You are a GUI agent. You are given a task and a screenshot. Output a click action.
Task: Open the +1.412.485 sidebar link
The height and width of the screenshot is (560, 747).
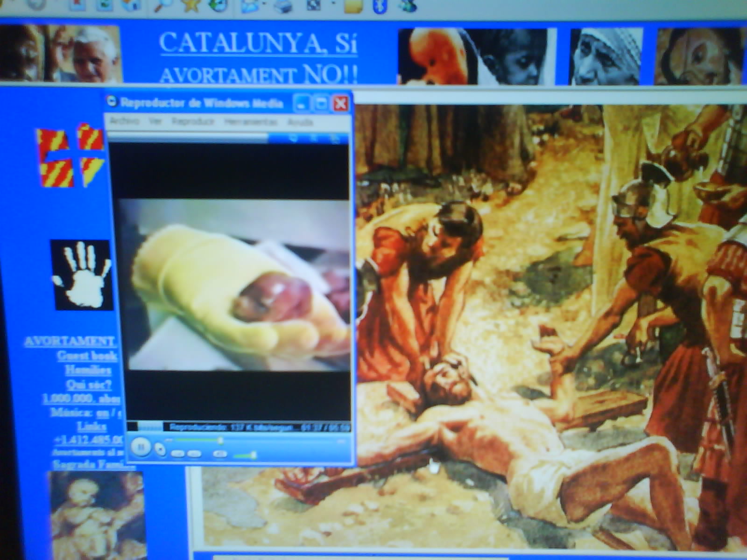(89, 440)
